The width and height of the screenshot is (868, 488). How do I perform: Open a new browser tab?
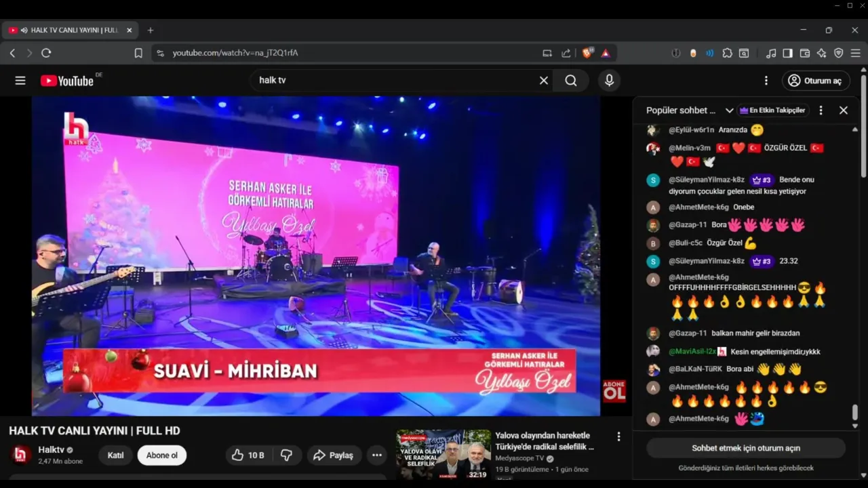coord(151,30)
